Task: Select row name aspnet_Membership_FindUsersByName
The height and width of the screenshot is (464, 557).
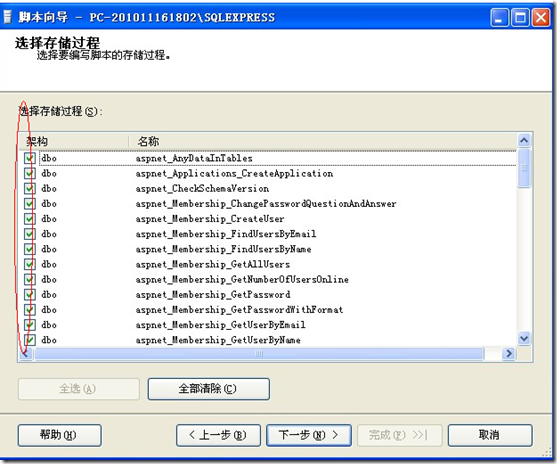Action: click(223, 249)
